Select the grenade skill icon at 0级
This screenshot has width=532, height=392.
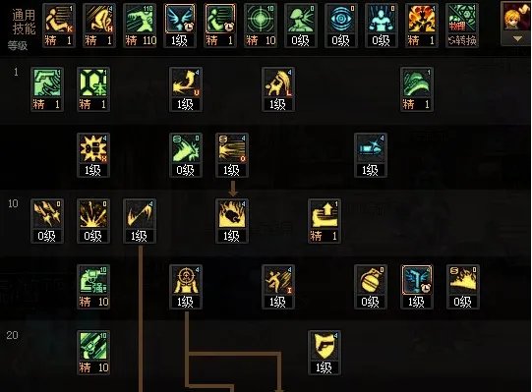click(x=371, y=287)
